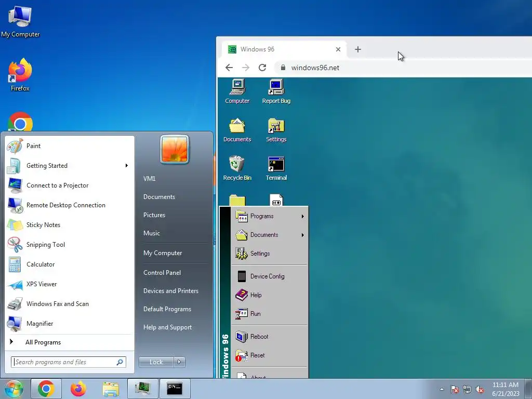Go back in browser
Screen dimensions: 532x399
tap(229, 68)
